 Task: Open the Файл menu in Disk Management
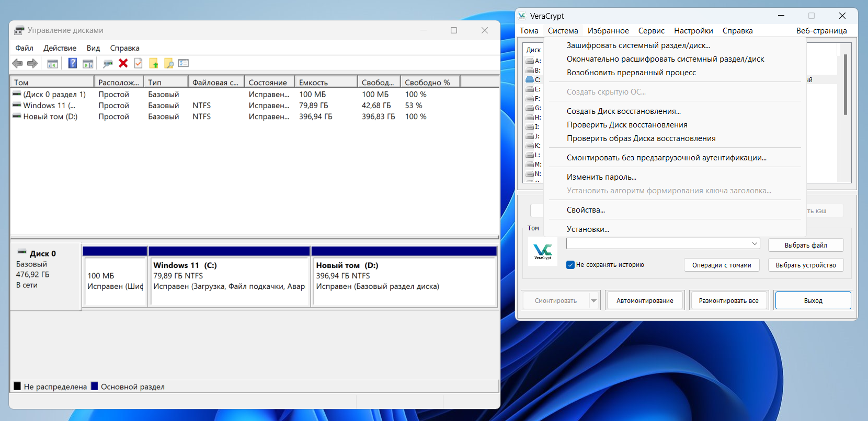click(24, 48)
